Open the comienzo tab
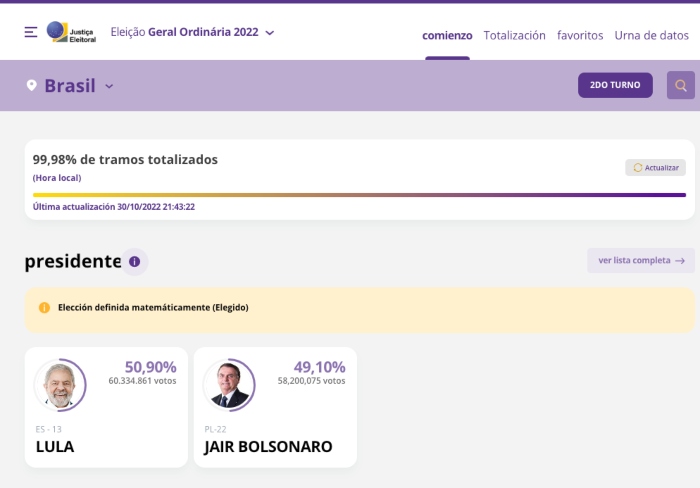Viewport: 700px width, 488px height. [x=447, y=35]
